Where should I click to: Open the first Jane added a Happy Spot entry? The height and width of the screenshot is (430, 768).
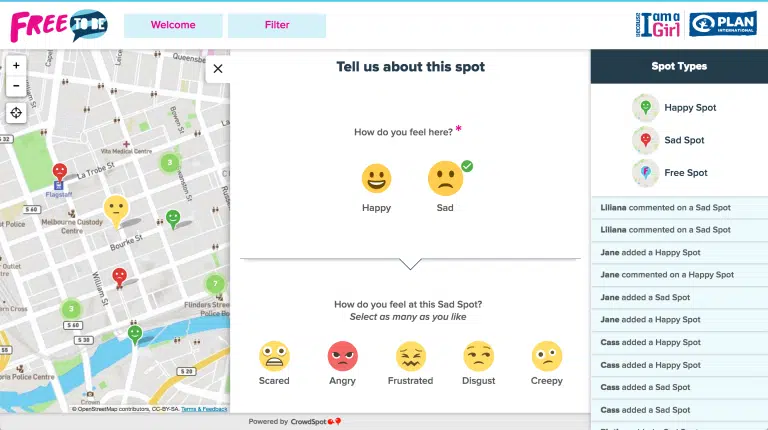679,253
